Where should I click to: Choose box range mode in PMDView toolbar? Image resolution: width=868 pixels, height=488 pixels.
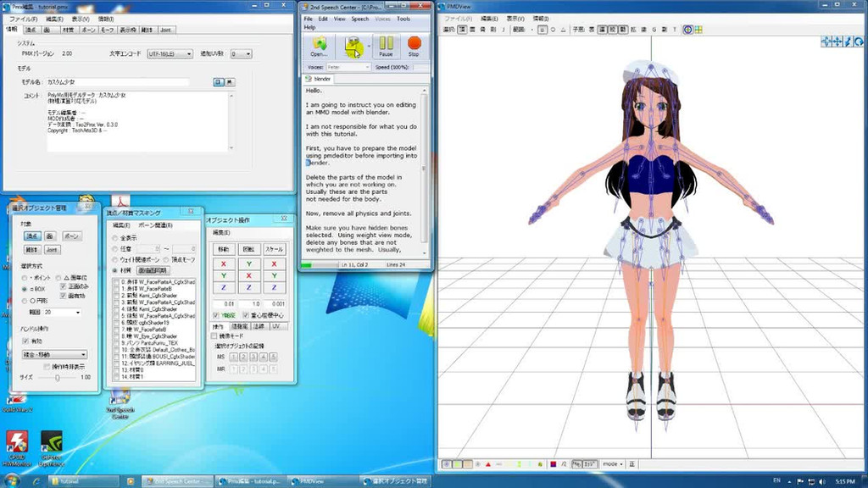tap(542, 30)
